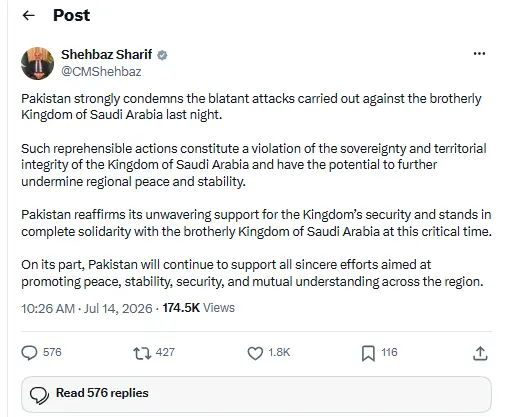Reply using the comment bubble icon
Viewport: 506px width, 417px height.
(x=29, y=353)
